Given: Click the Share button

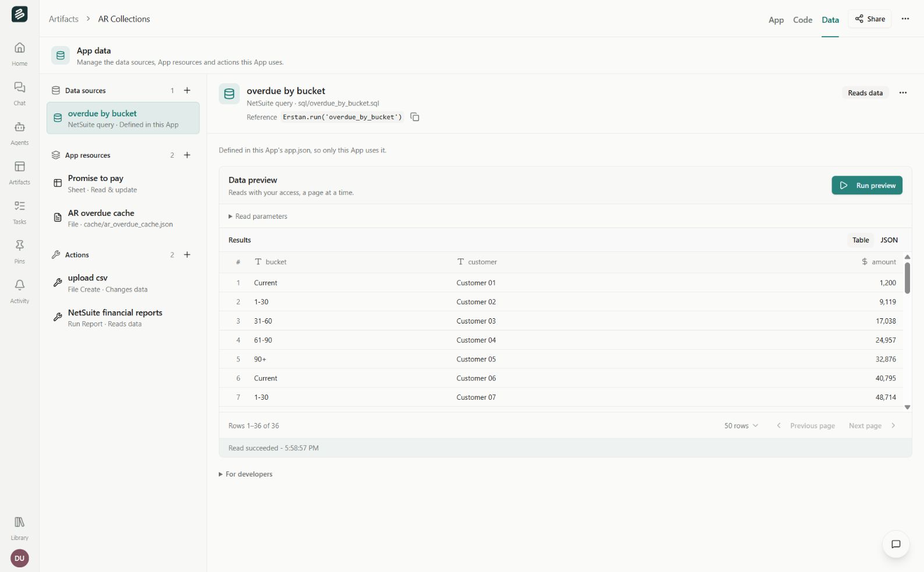Looking at the screenshot, I should pos(870,19).
